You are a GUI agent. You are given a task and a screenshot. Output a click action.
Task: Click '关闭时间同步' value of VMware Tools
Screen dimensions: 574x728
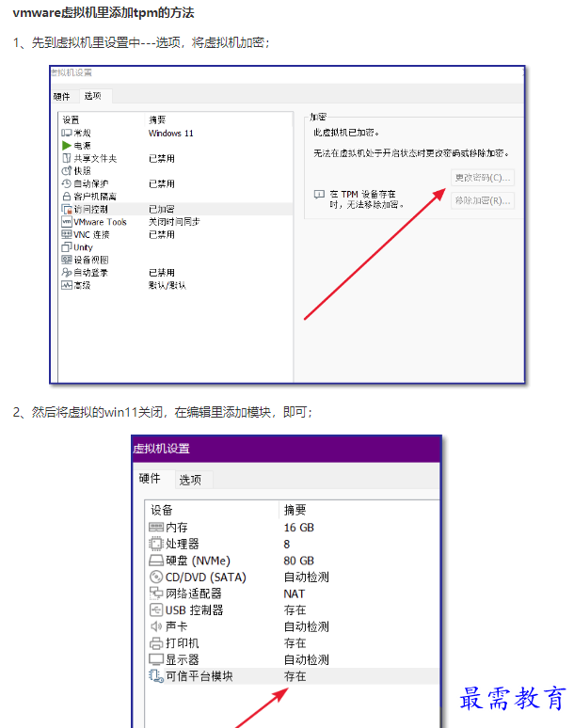(174, 221)
